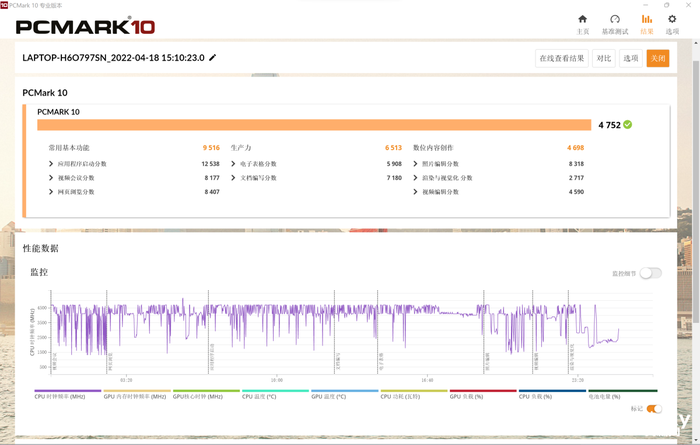Viewport: 700px width, 445px height.
Task: Expand 渲染与视觉化分数 row
Action: pyautogui.click(x=417, y=178)
